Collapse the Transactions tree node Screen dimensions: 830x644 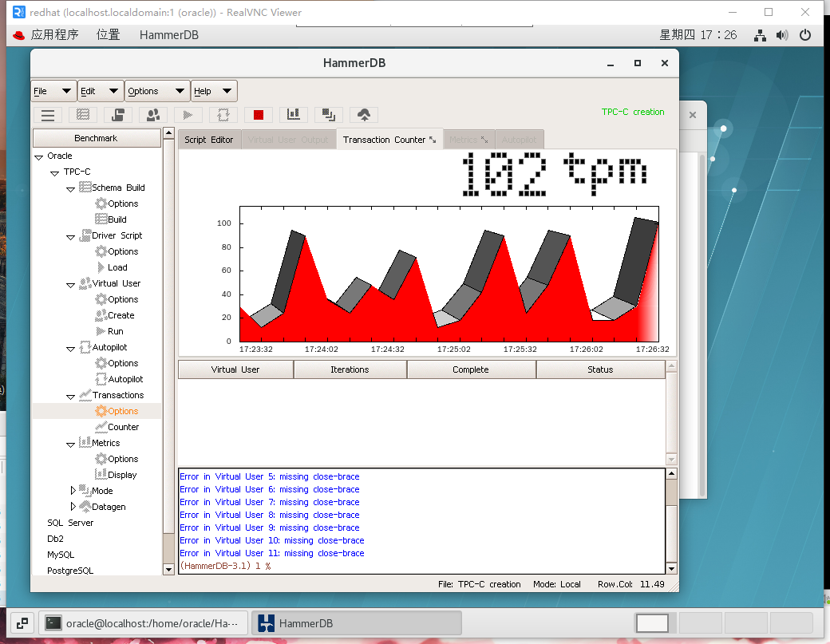(70, 397)
